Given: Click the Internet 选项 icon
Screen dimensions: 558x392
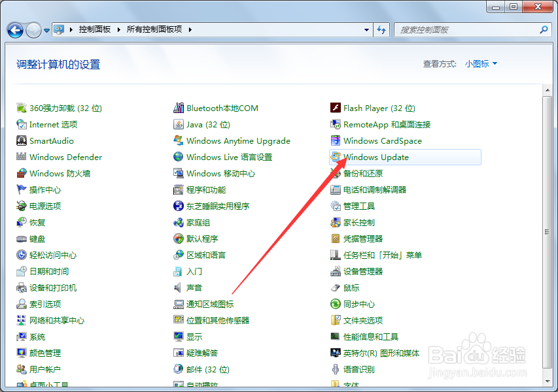Looking at the screenshot, I should [22, 124].
